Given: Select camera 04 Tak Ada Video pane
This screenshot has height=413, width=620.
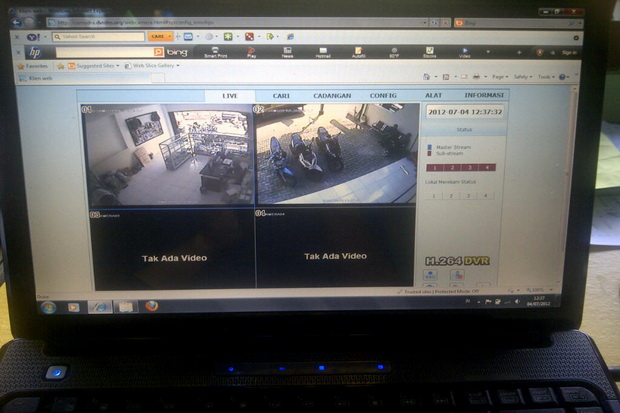Looking at the screenshot, I should point(335,247).
